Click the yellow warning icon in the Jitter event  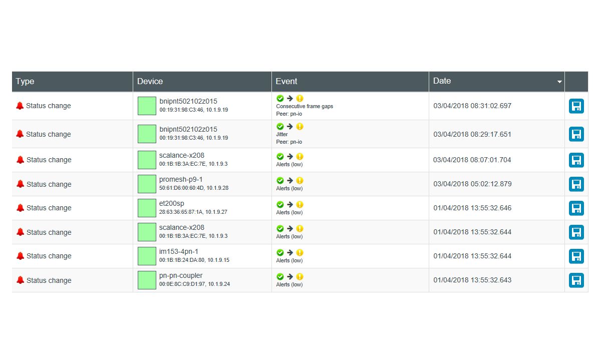coord(299,126)
